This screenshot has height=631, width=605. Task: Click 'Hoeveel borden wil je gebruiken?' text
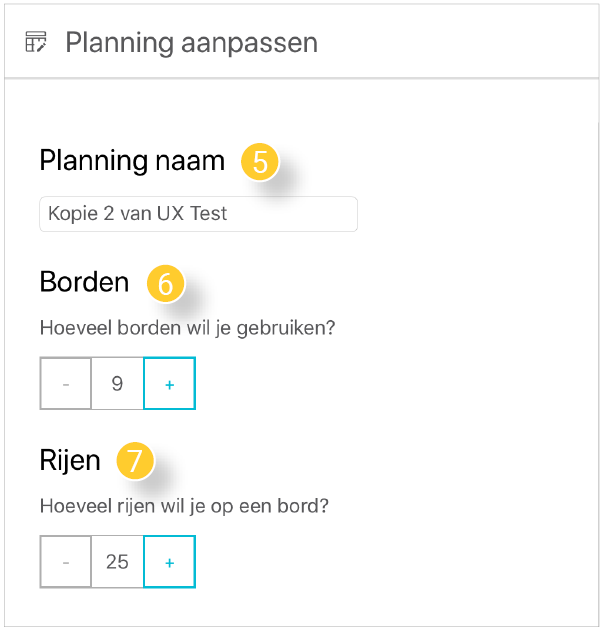click(x=187, y=328)
